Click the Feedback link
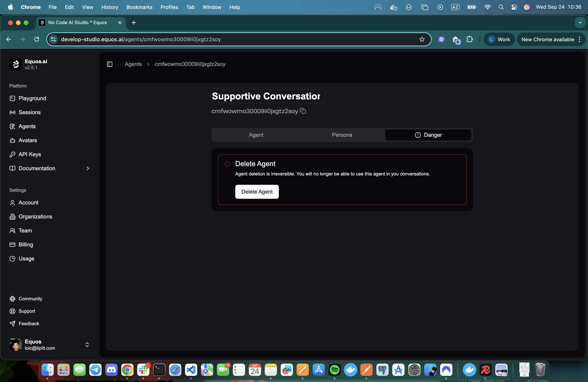The image size is (588, 382). tap(29, 323)
